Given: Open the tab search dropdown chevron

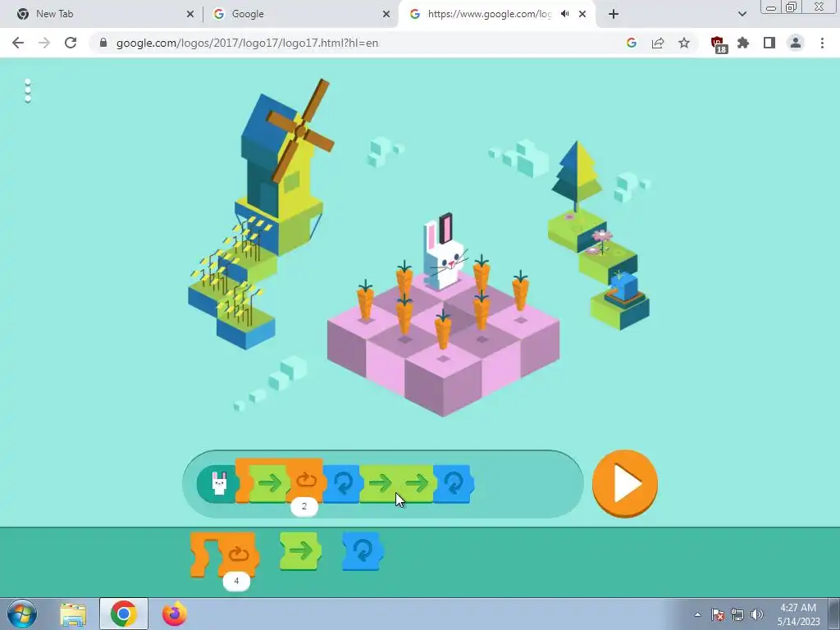Looking at the screenshot, I should [x=742, y=14].
